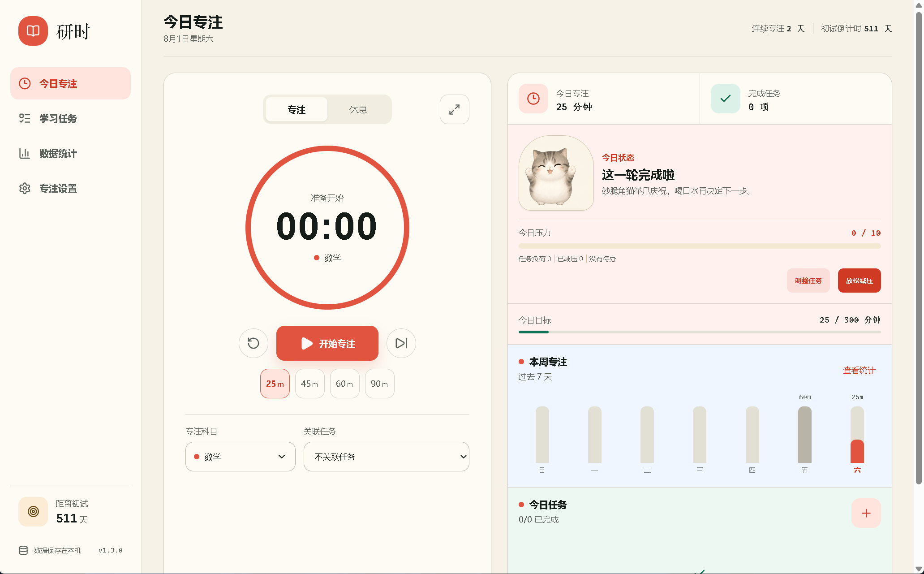Image resolution: width=924 pixels, height=574 pixels.
Task: Click the 今日压力 progress bar
Action: point(700,246)
